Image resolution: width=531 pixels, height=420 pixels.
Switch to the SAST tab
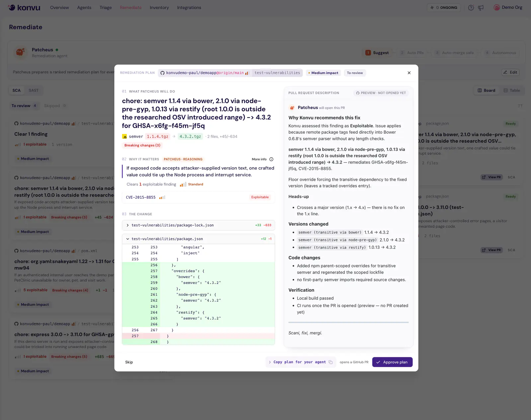pyautogui.click(x=34, y=90)
